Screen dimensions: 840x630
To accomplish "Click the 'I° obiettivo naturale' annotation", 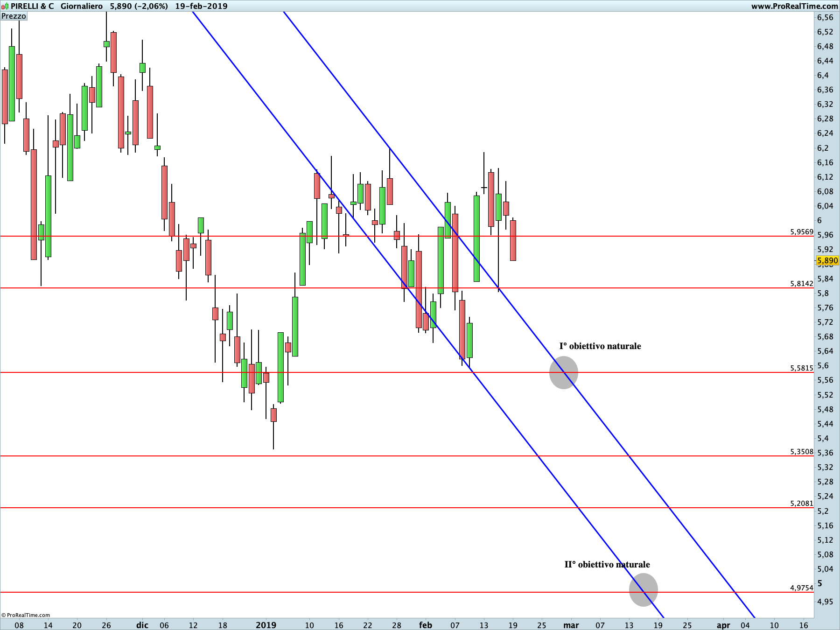I will pos(600,346).
